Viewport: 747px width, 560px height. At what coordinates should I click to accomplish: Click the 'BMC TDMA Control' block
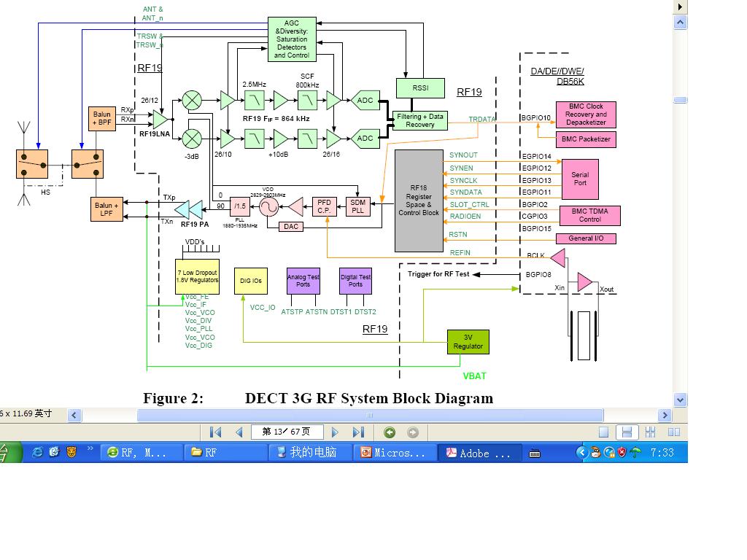589,215
